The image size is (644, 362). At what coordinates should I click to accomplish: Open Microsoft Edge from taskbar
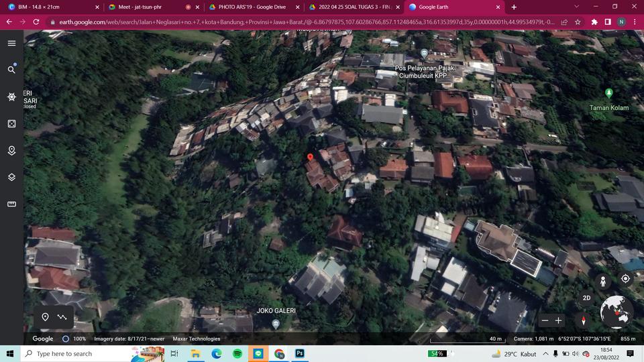217,353
